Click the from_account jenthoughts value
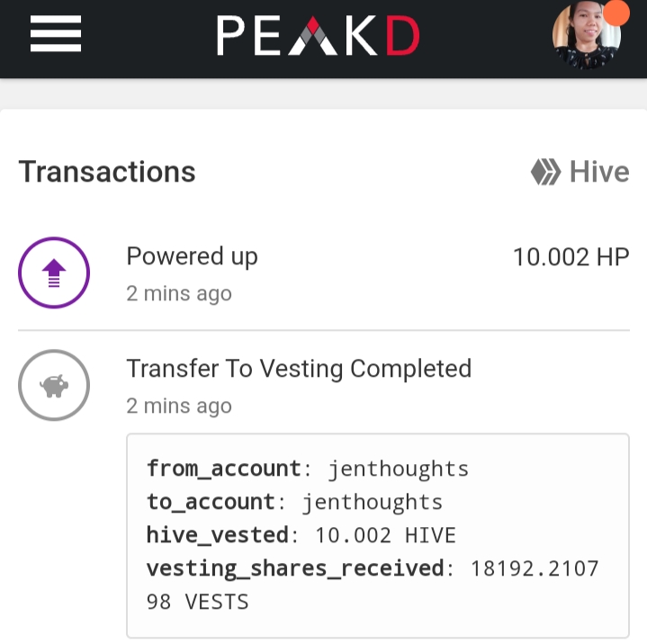647x644 pixels. coord(399,470)
